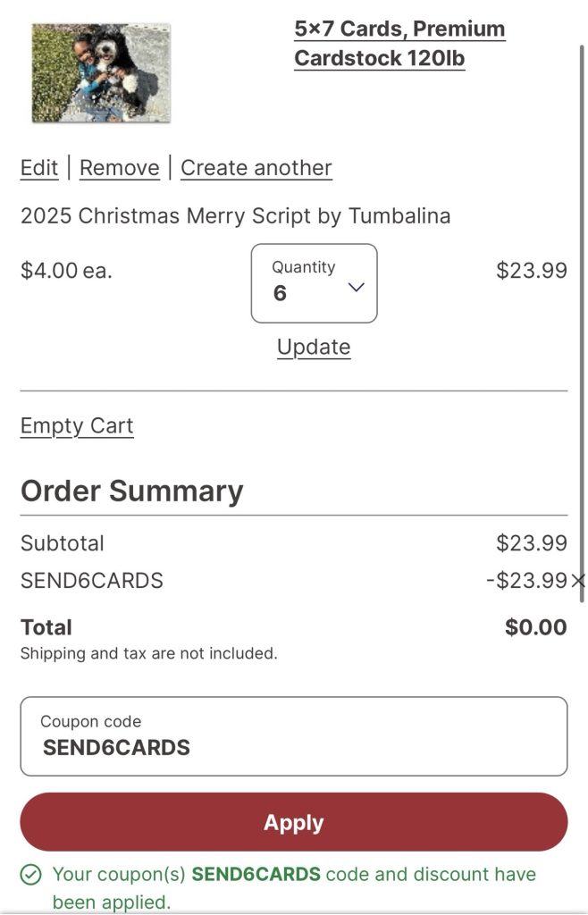Click the Order Summary heading
The image size is (588, 915).
131,491
